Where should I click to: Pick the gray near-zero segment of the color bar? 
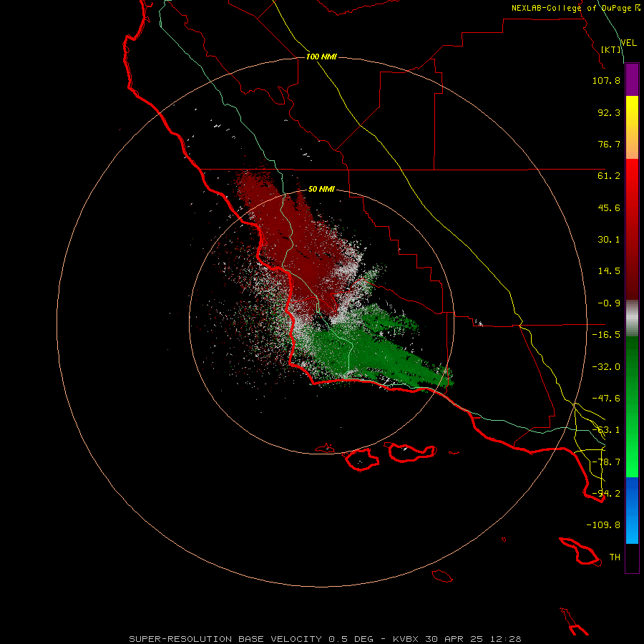point(632,318)
